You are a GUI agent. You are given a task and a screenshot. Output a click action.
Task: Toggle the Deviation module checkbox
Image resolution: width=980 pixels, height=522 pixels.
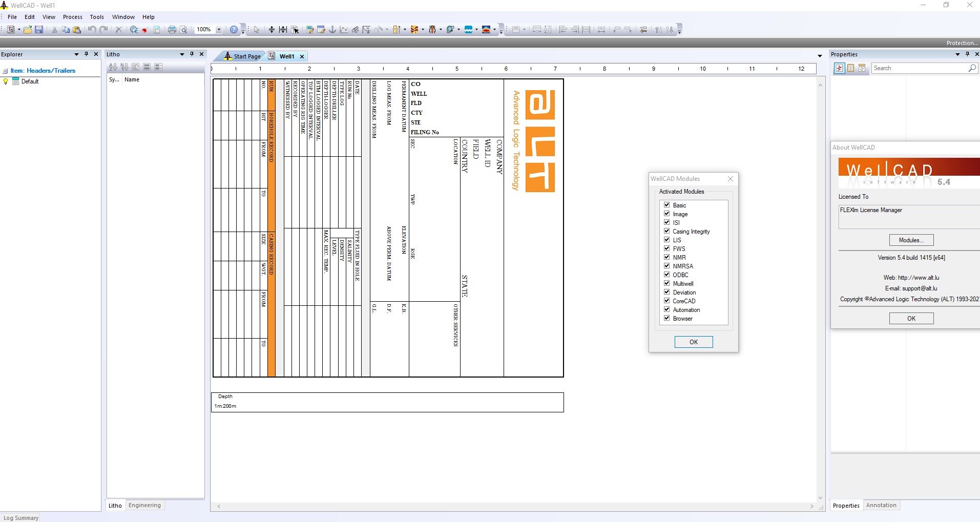tap(666, 292)
